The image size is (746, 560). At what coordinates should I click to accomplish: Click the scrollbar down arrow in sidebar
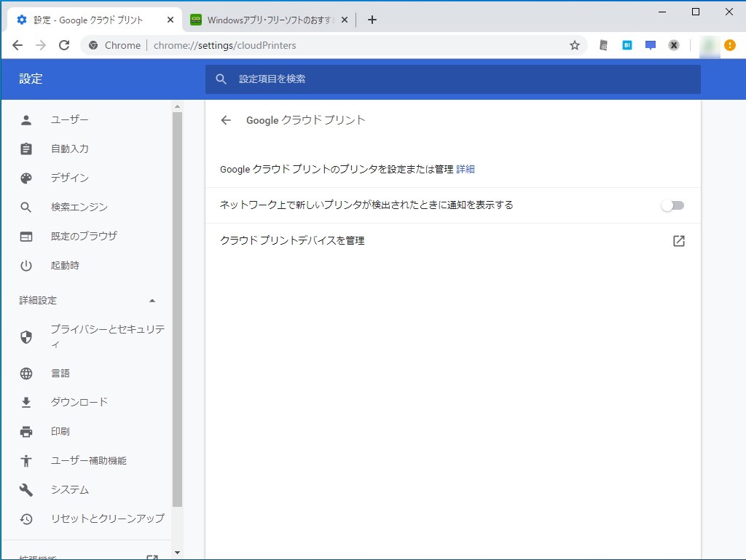(x=176, y=552)
